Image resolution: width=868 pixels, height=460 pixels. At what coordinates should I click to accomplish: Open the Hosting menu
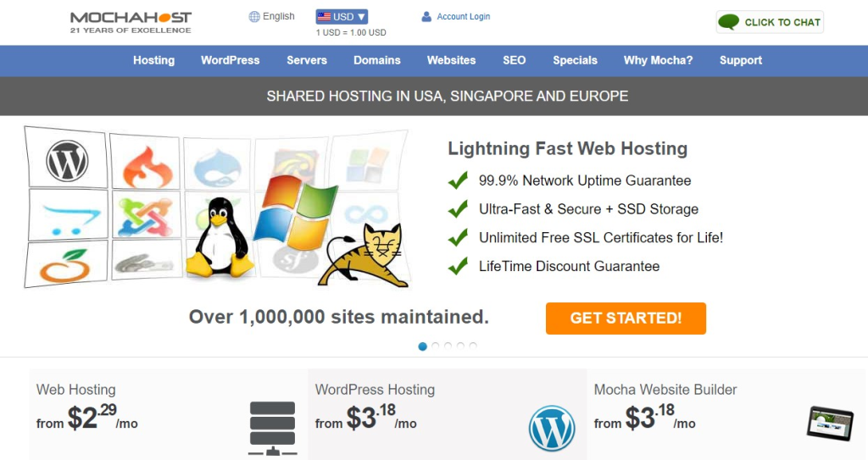(154, 60)
